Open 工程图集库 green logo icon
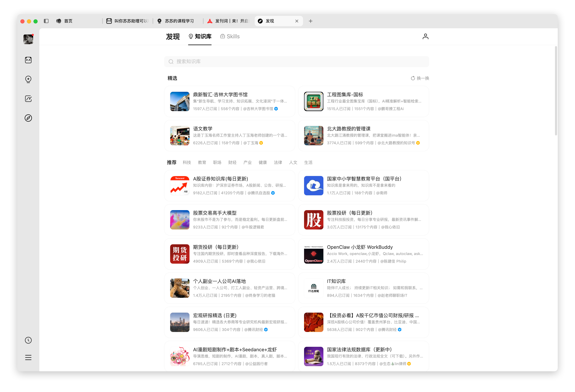575x392 pixels. pyautogui.click(x=314, y=101)
